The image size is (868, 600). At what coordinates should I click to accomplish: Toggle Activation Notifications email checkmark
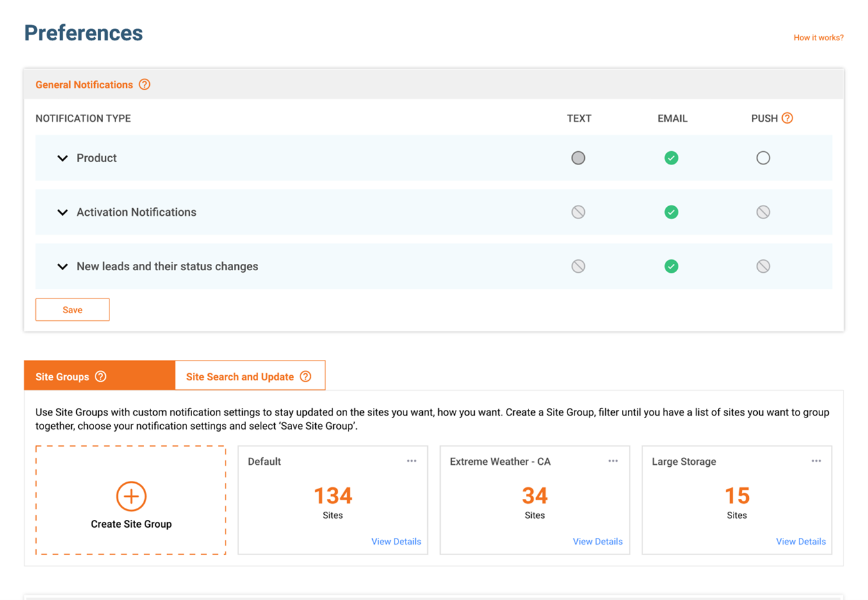[x=671, y=212]
